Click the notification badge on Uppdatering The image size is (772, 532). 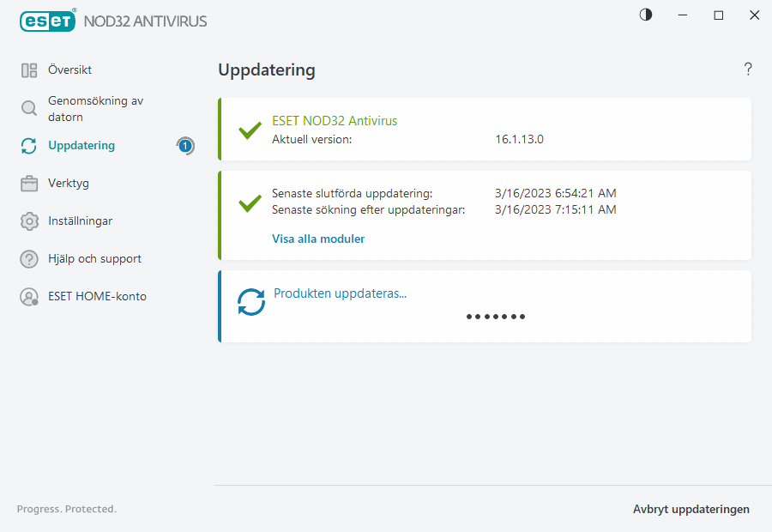[x=185, y=146]
